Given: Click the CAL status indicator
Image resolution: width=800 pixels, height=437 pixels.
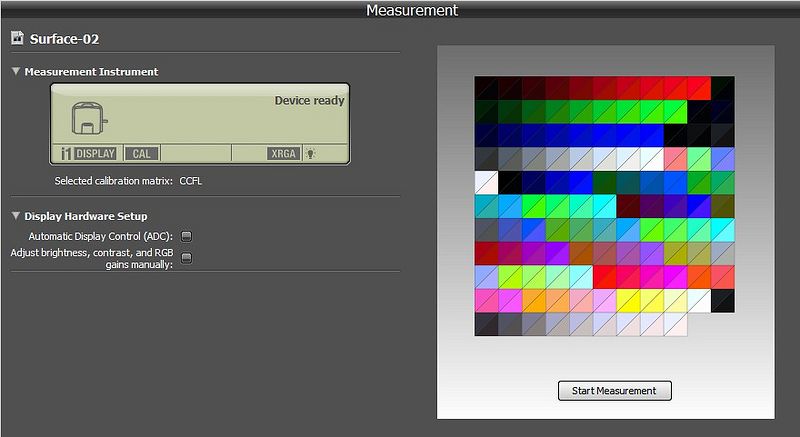Looking at the screenshot, I should click(x=141, y=153).
